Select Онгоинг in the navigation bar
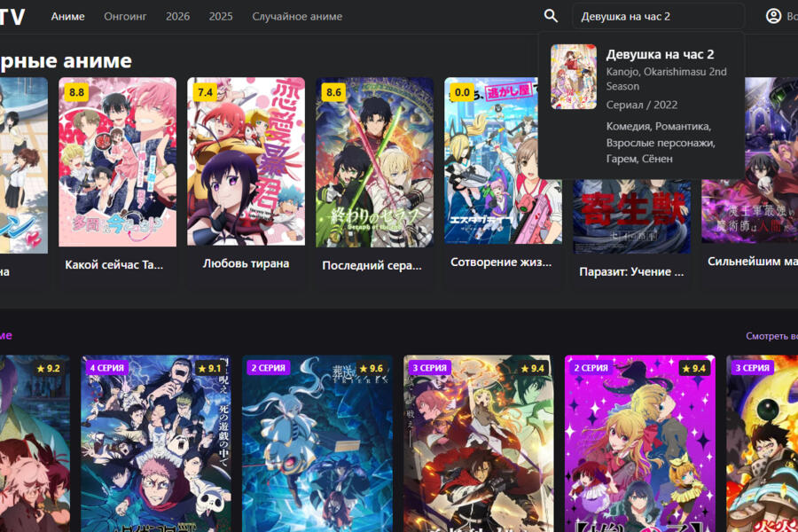798x532 pixels. (x=125, y=16)
